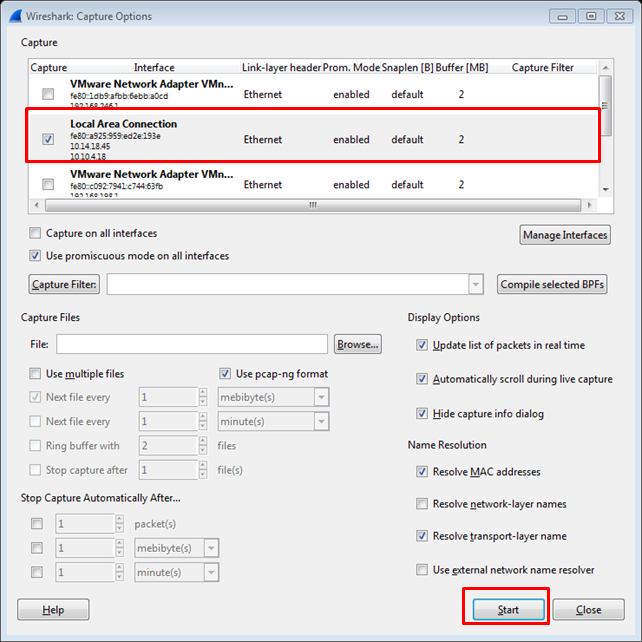Check stop after packet(s) checkbox

pyautogui.click(x=37, y=524)
